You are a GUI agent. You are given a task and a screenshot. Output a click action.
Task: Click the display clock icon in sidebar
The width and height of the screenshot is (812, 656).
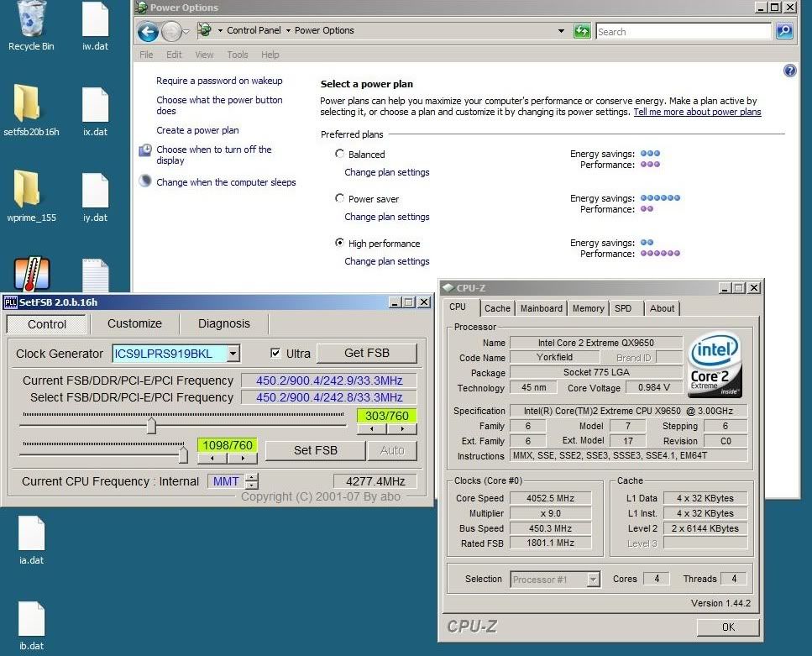145,150
